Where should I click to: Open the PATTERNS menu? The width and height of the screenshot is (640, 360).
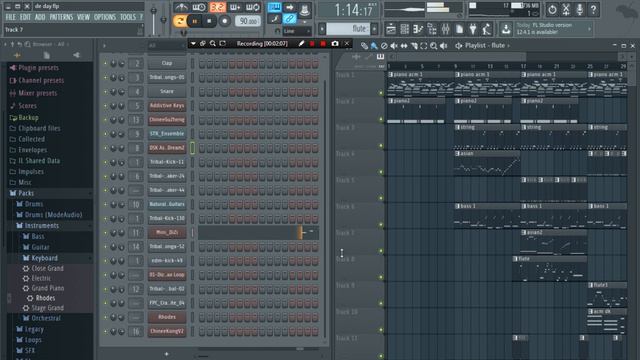click(61, 17)
